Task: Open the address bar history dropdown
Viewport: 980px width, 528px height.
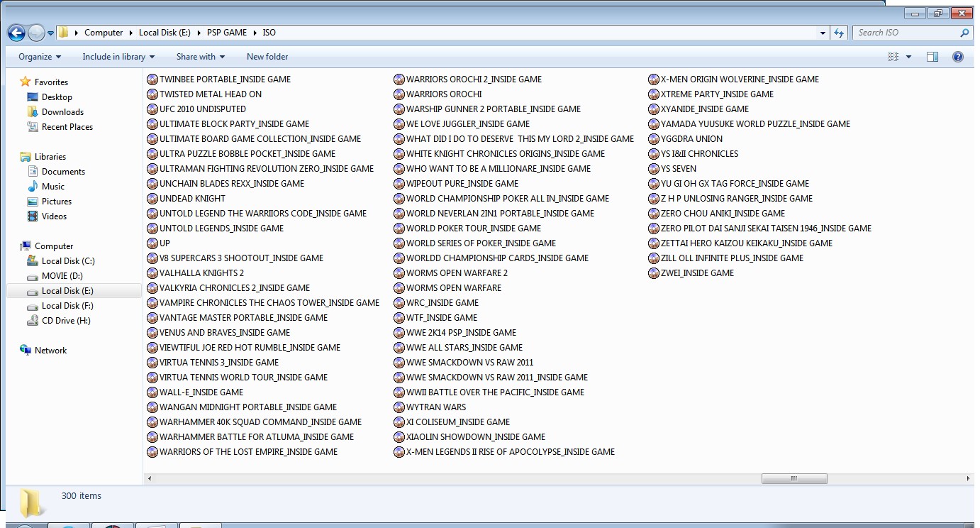Action: tap(823, 33)
